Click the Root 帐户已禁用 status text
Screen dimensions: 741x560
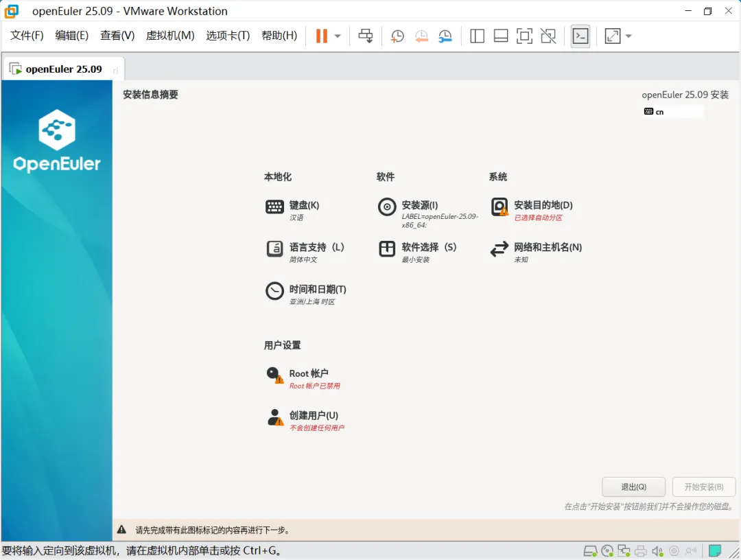[315, 386]
